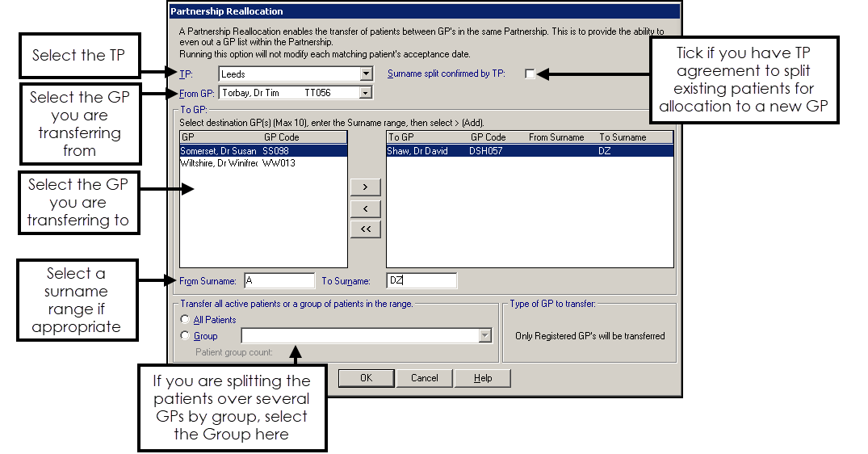Open Help for Partnership Reallocation
Viewport: 868px width, 454px height.
tap(483, 378)
